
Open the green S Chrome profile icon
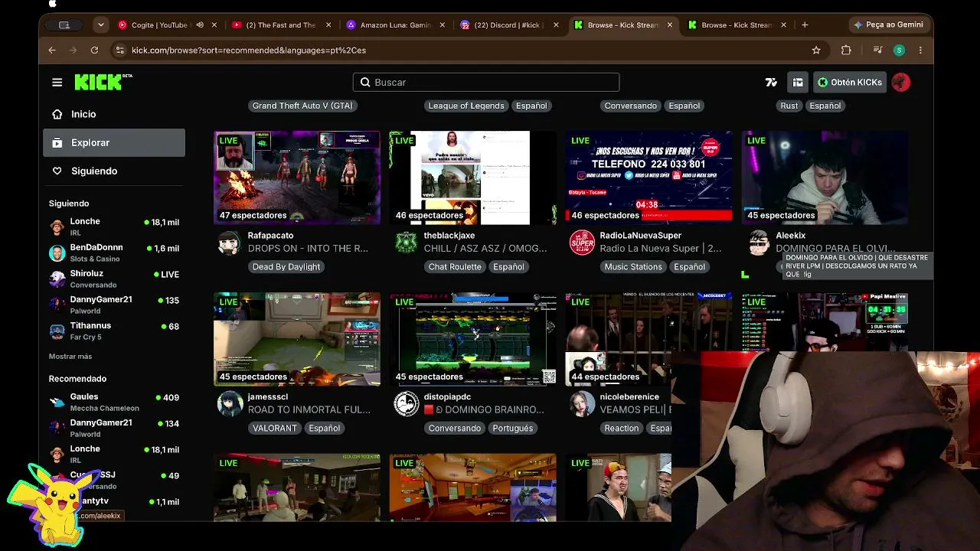899,50
